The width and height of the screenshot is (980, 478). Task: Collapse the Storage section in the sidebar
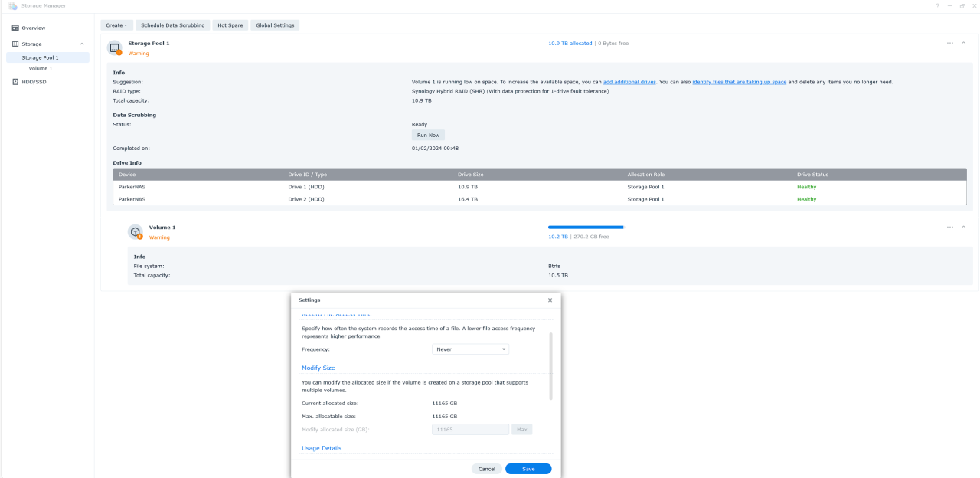82,44
